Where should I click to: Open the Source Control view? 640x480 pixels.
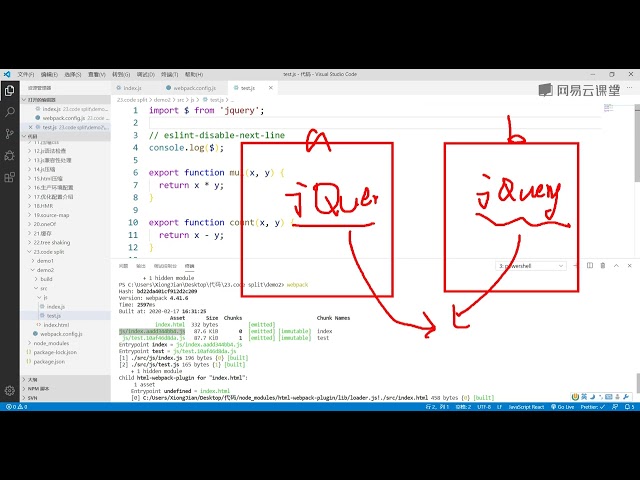tap(9, 133)
